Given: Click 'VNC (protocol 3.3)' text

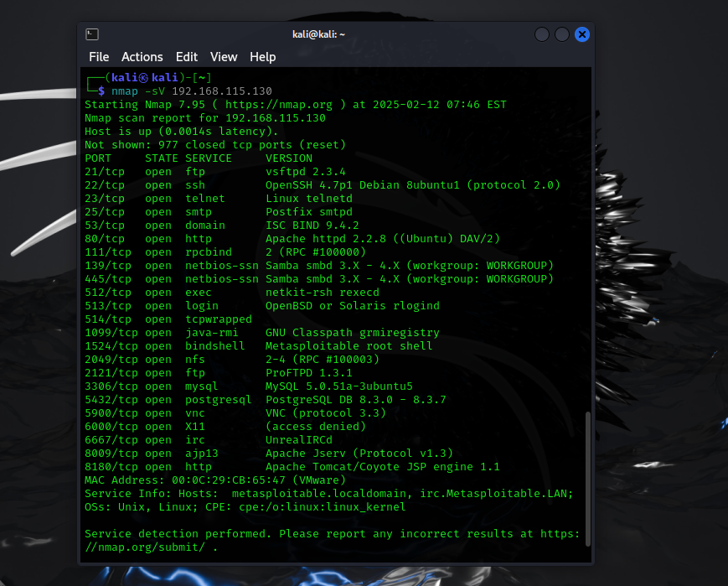Looking at the screenshot, I should click(326, 413).
